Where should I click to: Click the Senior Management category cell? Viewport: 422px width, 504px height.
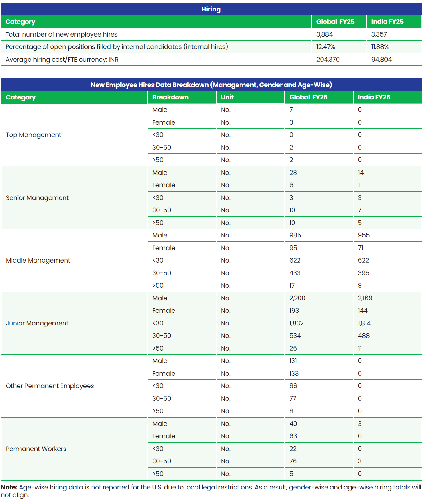[x=74, y=198]
